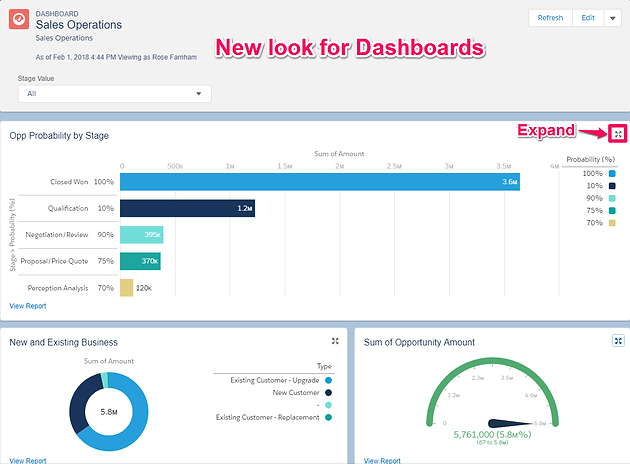Image resolution: width=630 pixels, height=464 pixels.
Task: Click the Perception Analysis 120K bar
Action: pos(127,288)
